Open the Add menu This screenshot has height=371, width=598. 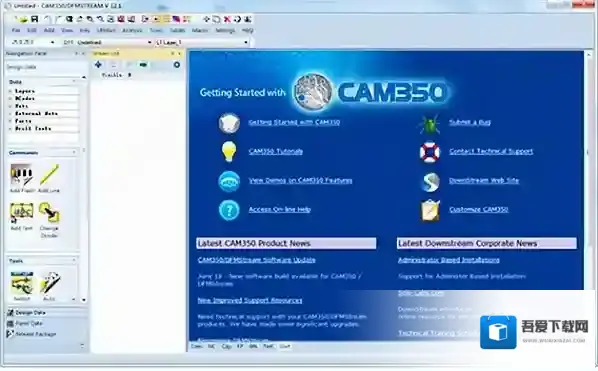49,30
